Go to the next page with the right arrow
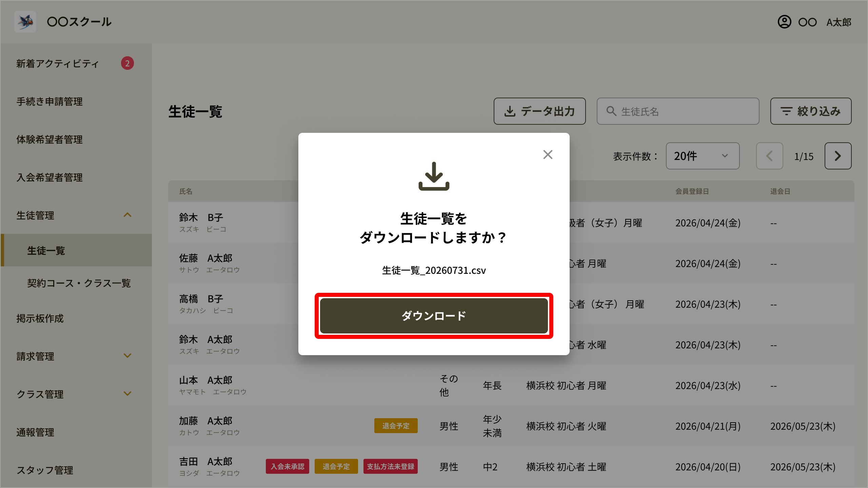This screenshot has width=868, height=488. (838, 156)
